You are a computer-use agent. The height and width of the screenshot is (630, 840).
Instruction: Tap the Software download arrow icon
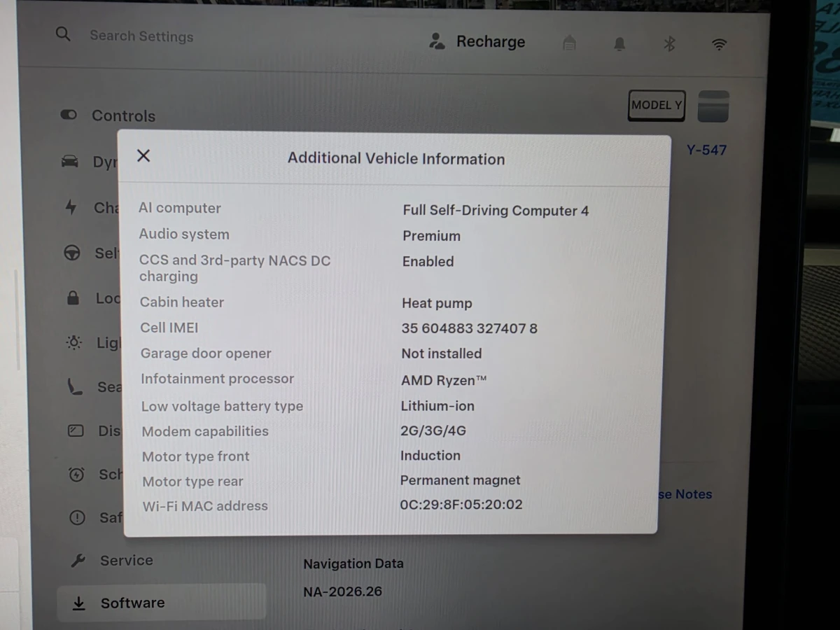[x=79, y=603]
